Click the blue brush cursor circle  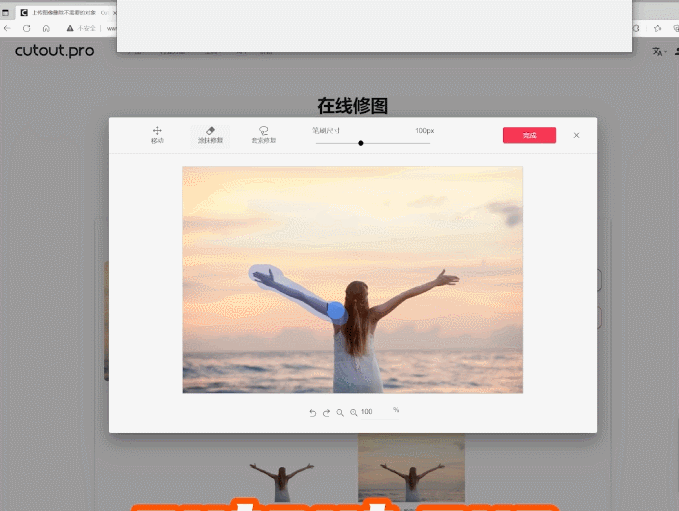(336, 311)
